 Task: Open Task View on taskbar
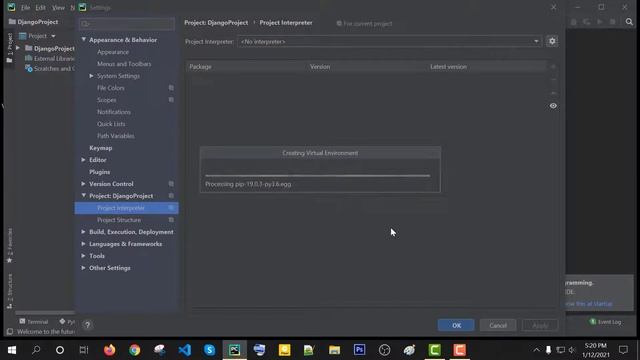(x=84, y=350)
